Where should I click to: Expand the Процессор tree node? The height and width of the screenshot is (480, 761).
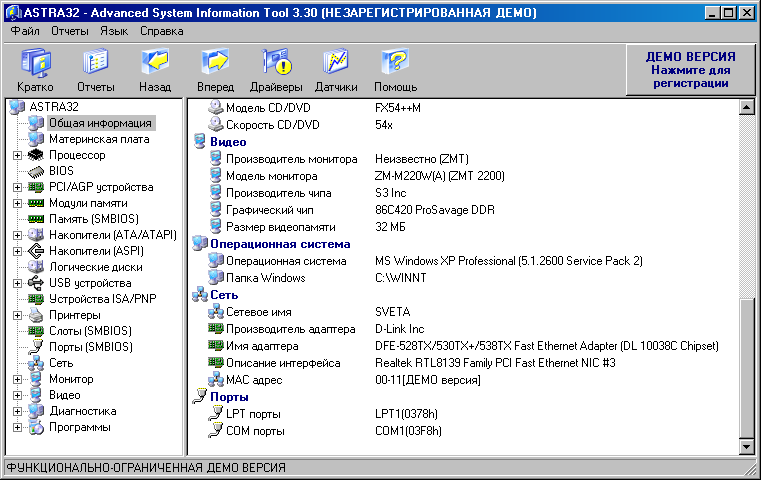coord(17,155)
